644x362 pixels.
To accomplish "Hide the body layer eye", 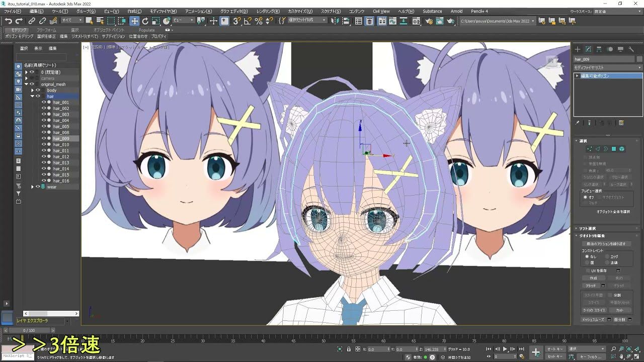I will [x=38, y=90].
